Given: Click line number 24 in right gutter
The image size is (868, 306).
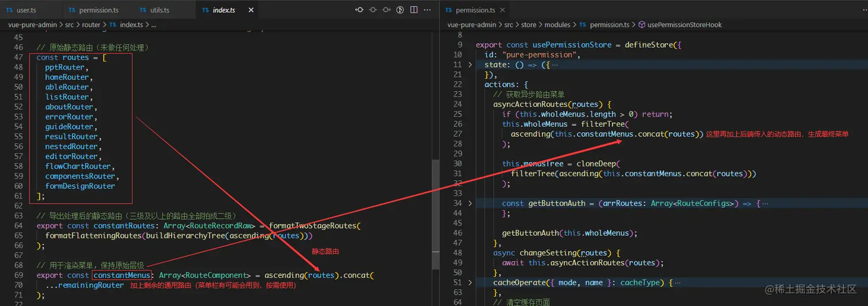Looking at the screenshot, I should [458, 104].
